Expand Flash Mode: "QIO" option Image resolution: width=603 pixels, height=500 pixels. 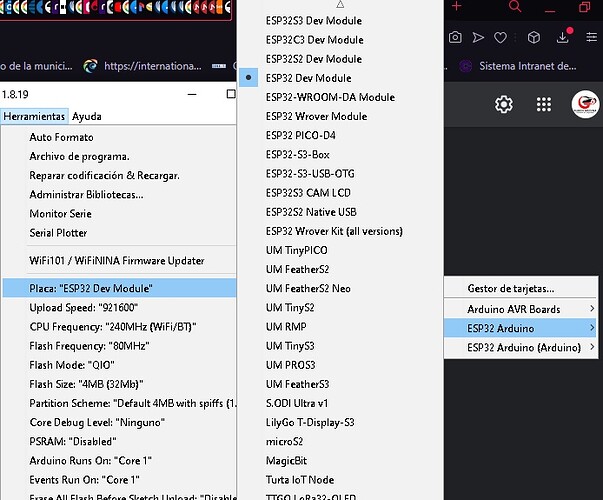tap(119, 365)
